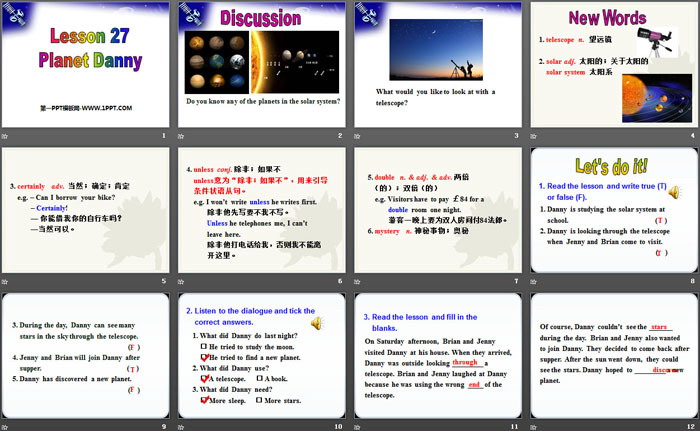This screenshot has height=431, width=700.
Task: Click slide number 9 label
Action: click(x=163, y=427)
